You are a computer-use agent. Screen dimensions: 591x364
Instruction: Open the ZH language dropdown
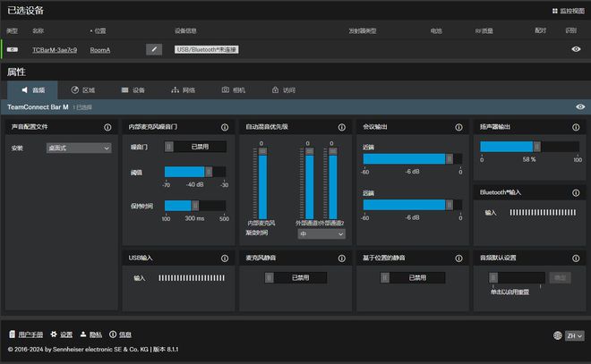574,335
